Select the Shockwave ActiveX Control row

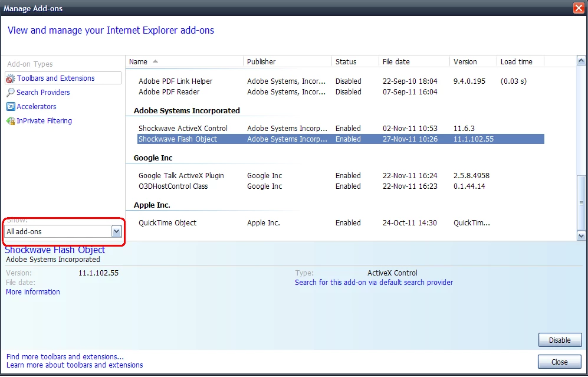click(x=340, y=128)
